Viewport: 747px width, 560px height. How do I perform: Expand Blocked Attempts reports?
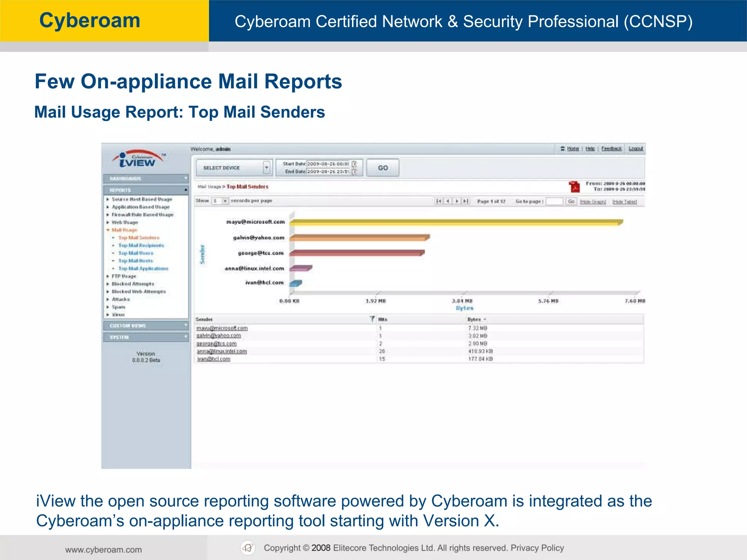pyautogui.click(x=133, y=284)
